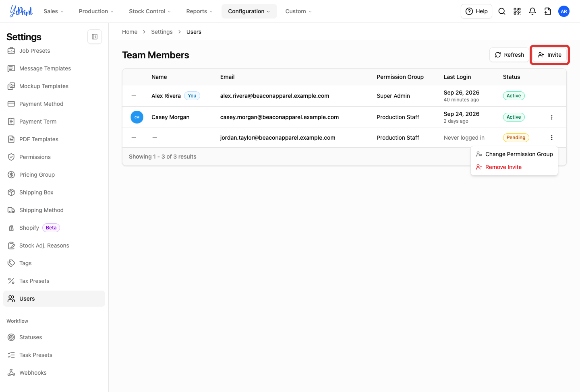Viewport: 580px width, 392px height.
Task: Open Task Presets in sidebar
Action: click(54, 355)
